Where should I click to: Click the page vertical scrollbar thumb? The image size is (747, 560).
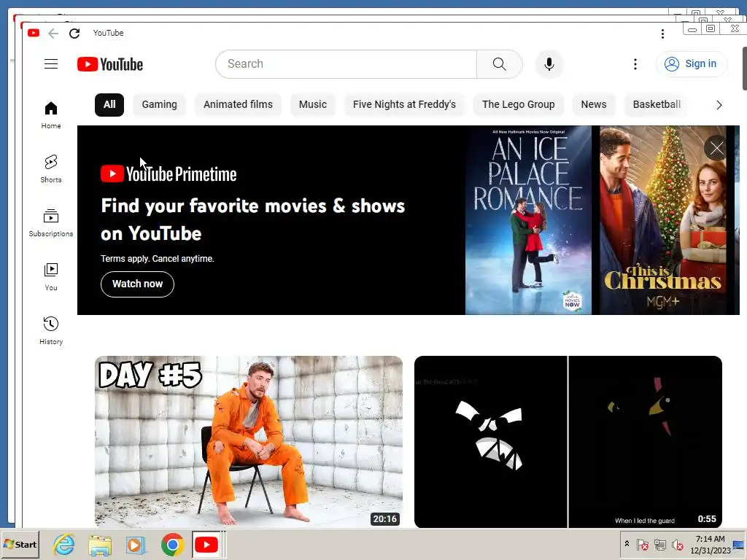pos(744,68)
